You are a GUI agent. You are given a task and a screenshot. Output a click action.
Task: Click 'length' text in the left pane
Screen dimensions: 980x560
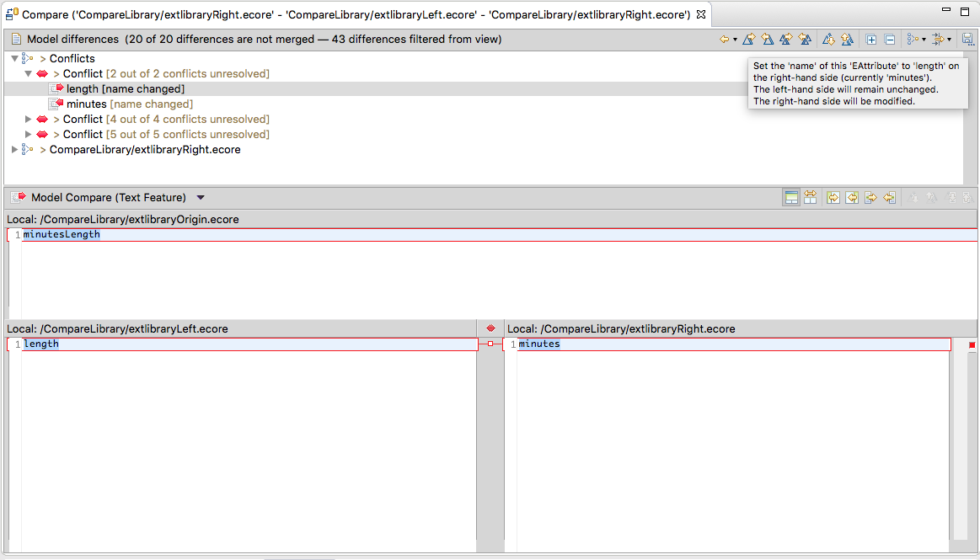41,344
